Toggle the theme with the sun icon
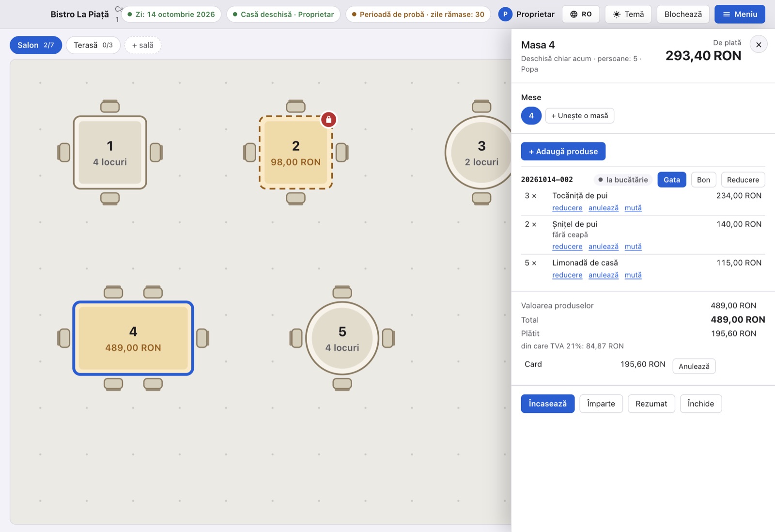775x532 pixels. click(628, 14)
